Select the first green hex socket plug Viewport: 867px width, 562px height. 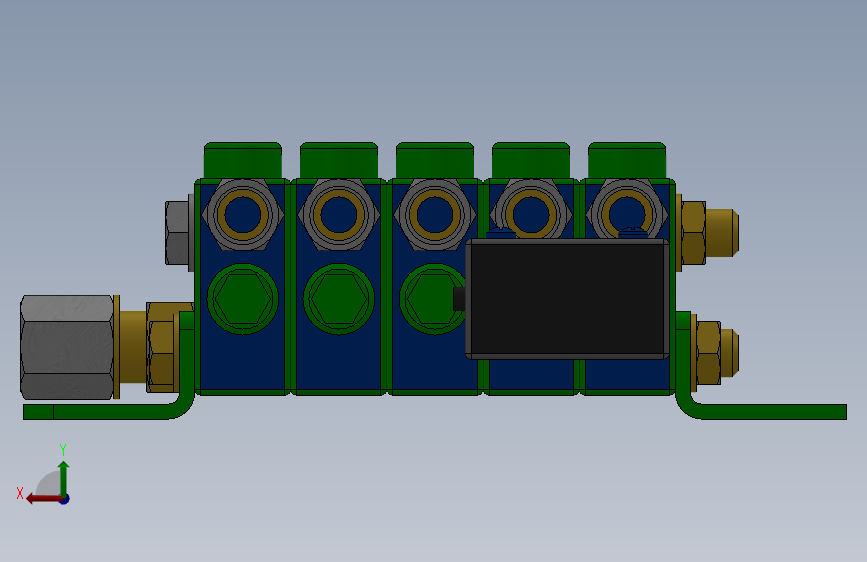point(243,299)
